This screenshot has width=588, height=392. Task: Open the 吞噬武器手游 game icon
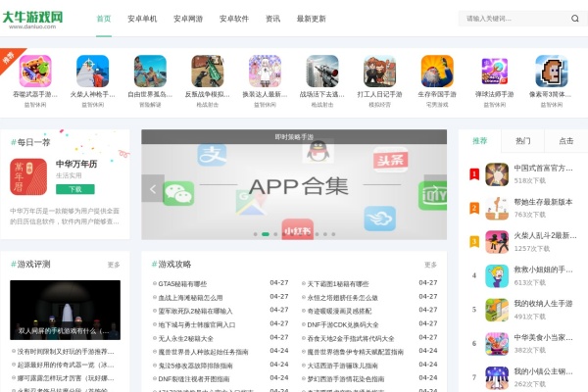[x=35, y=71]
